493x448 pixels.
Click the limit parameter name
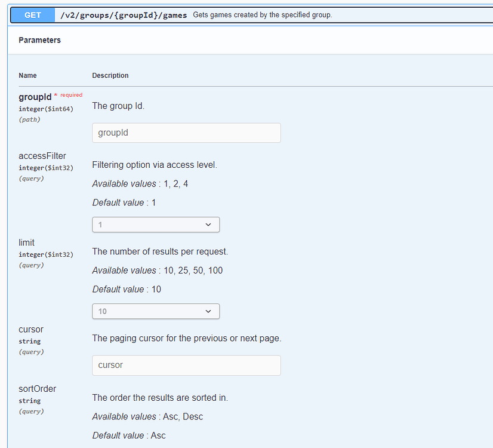tap(26, 243)
